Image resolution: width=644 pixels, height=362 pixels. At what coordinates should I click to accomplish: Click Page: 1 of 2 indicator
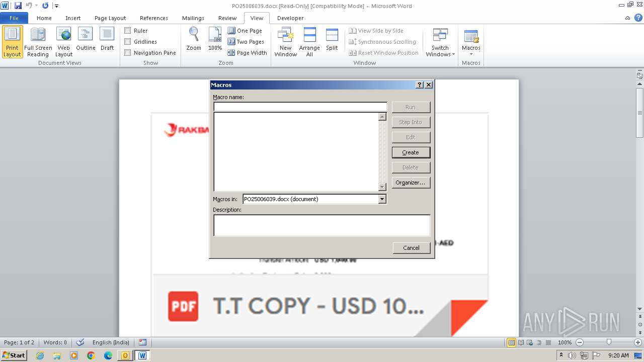(19, 342)
